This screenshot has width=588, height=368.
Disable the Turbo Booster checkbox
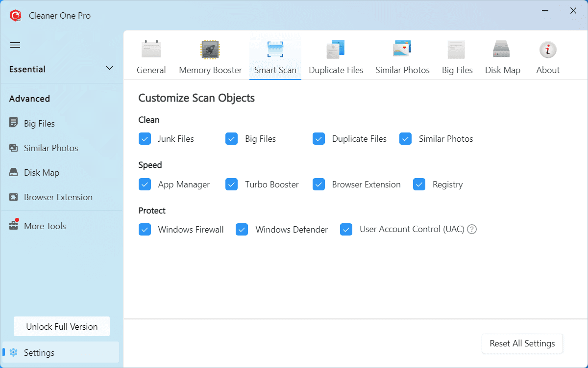tap(232, 184)
